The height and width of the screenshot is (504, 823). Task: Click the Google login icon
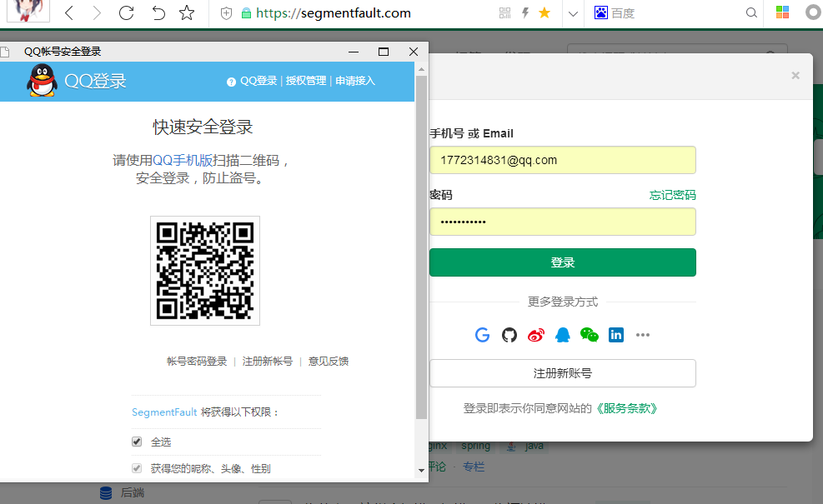(482, 335)
